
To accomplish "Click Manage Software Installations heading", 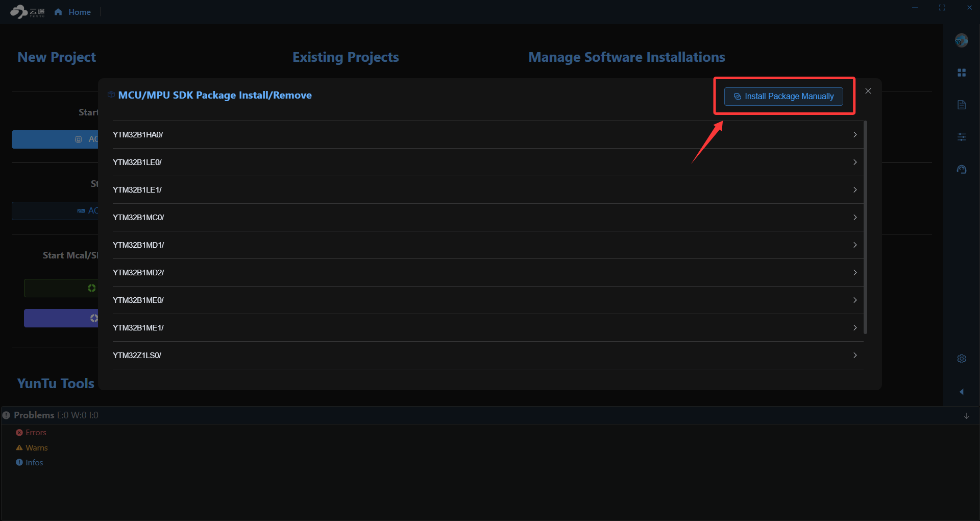I will 627,57.
